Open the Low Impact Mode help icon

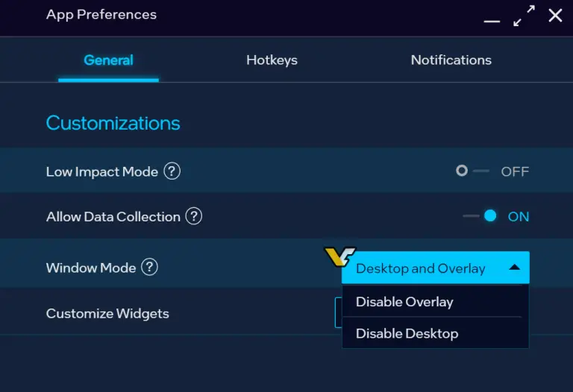click(x=172, y=171)
